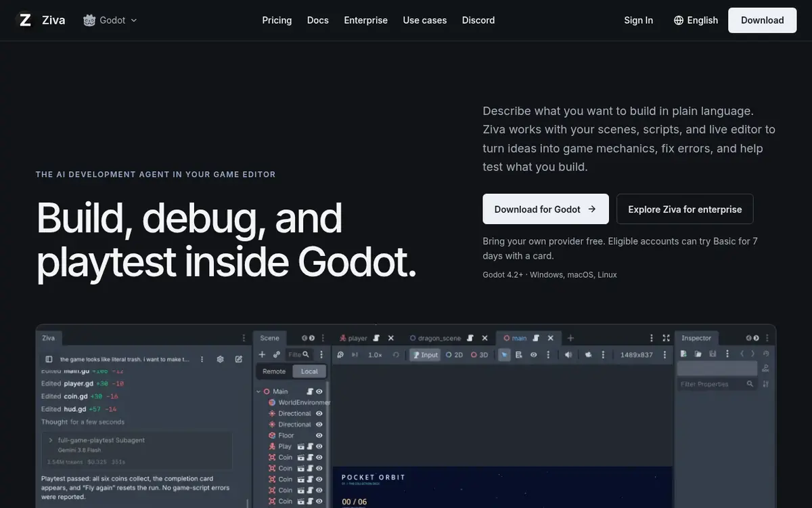Click the script icon on Main node
This screenshot has height=508, width=812.
pos(309,391)
